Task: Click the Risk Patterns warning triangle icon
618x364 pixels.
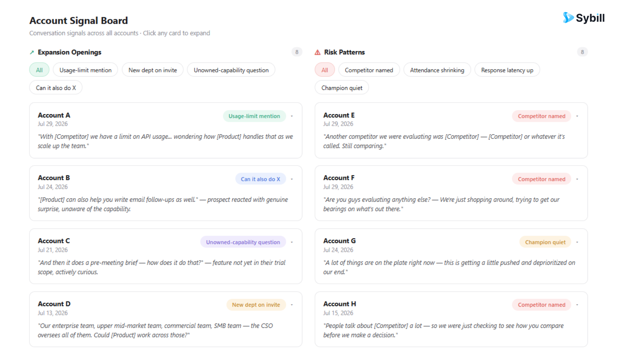Action: tap(317, 52)
